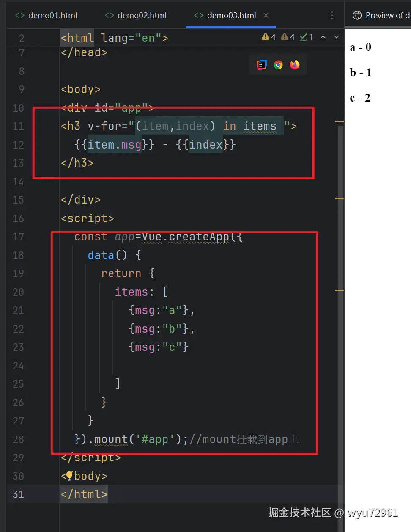The height and width of the screenshot is (532, 411).
Task: Click 'c - 2' in preview pane
Action: [x=360, y=98]
